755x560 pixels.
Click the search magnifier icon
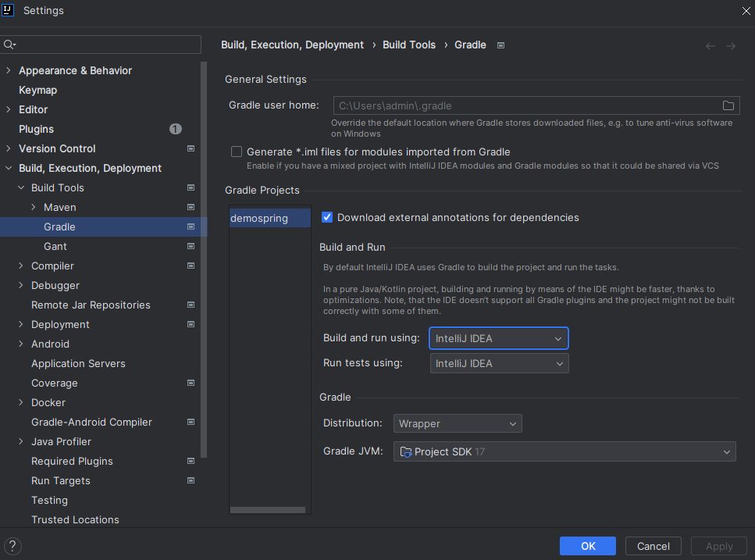(x=9, y=45)
